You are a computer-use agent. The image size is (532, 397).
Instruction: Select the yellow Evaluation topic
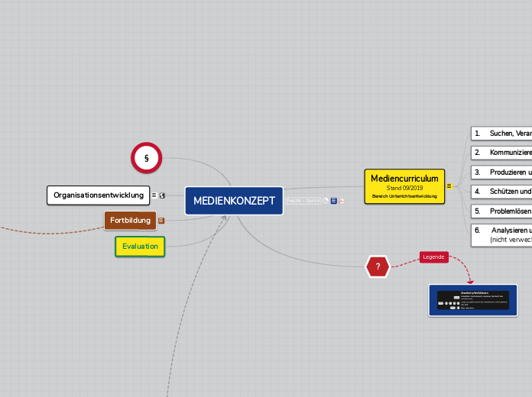[140, 247]
